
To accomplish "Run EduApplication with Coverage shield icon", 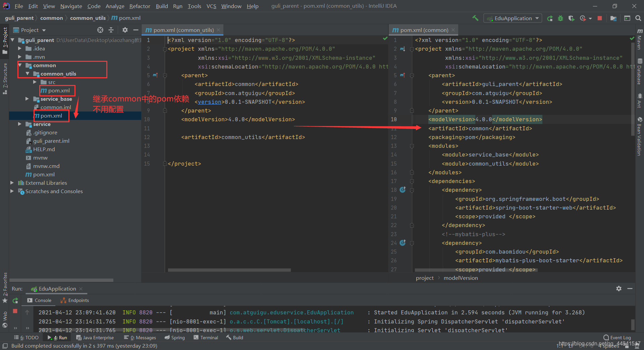I will (571, 18).
